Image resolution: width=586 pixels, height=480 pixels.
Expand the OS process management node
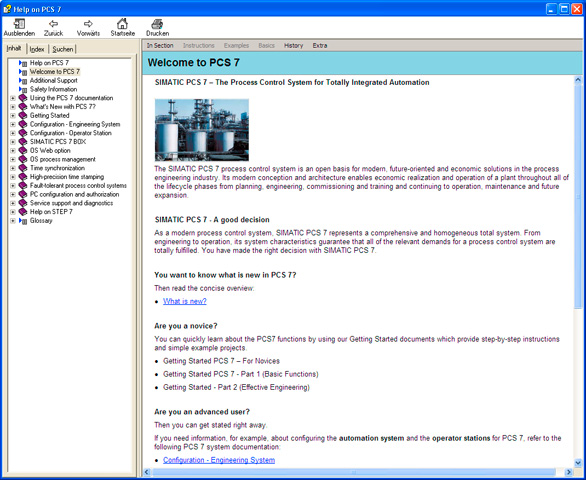click(x=13, y=159)
